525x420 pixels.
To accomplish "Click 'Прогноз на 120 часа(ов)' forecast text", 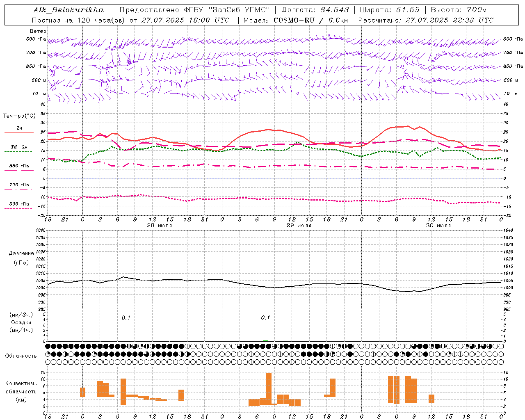I will click(x=79, y=20).
